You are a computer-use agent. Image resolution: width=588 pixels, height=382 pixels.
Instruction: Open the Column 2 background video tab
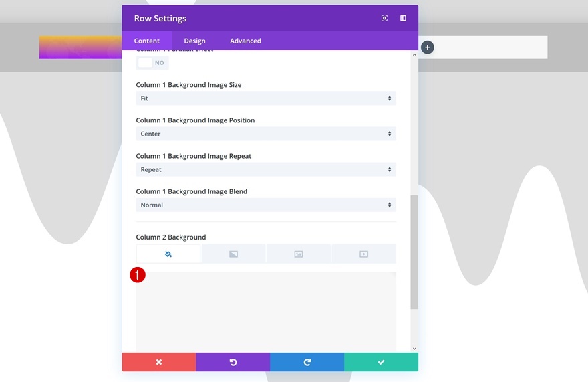tap(363, 254)
